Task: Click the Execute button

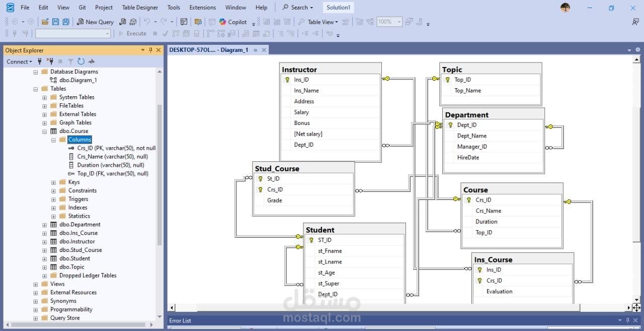Action: (x=133, y=33)
